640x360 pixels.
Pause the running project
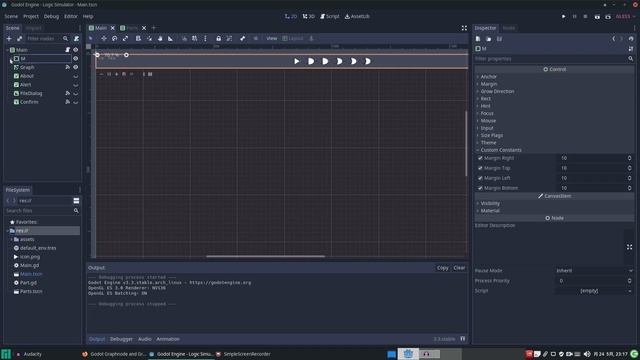click(x=575, y=16)
